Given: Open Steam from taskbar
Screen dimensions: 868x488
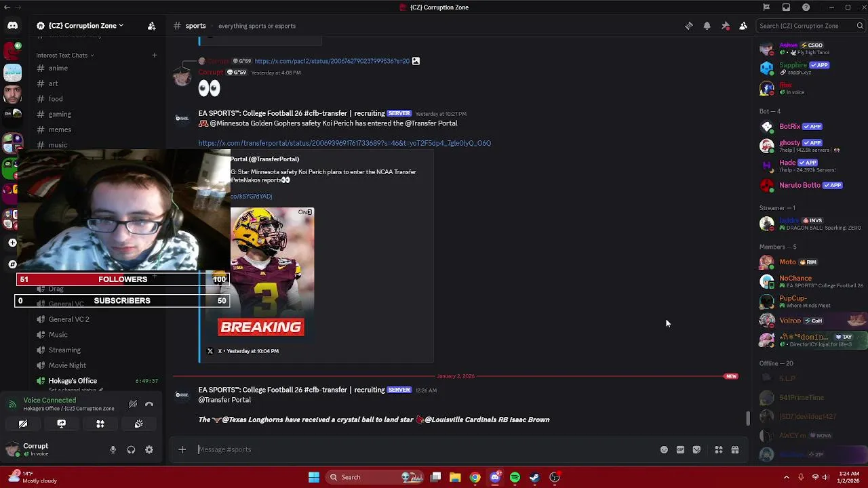Looking at the screenshot, I should [535, 477].
